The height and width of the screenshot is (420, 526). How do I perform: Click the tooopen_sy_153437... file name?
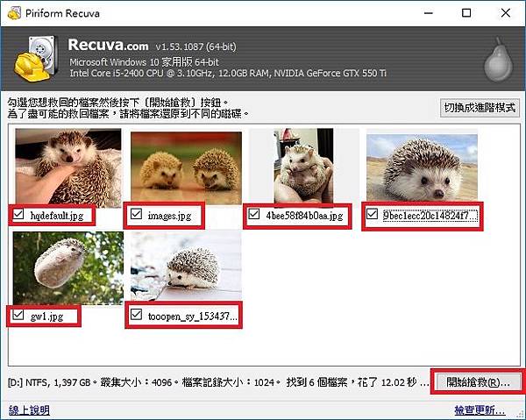pos(193,316)
